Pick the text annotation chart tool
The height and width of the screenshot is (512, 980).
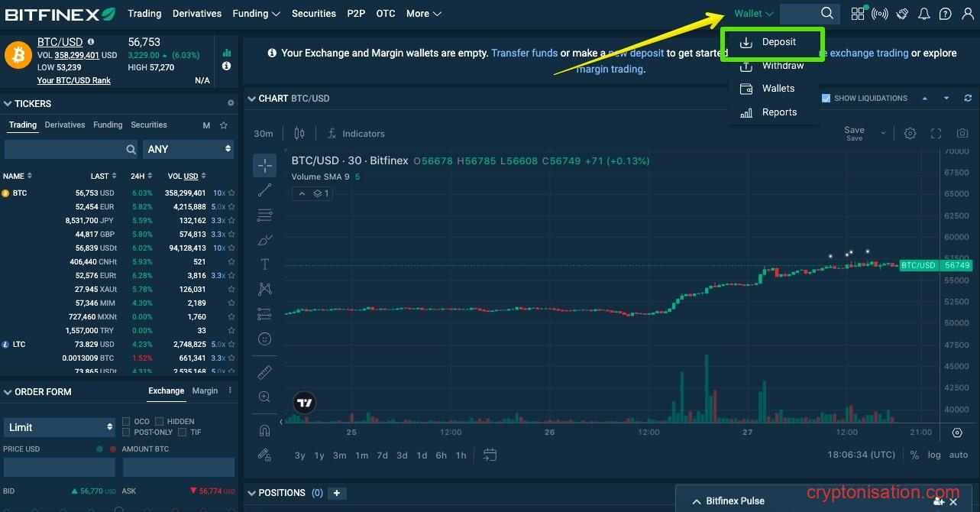[x=264, y=264]
